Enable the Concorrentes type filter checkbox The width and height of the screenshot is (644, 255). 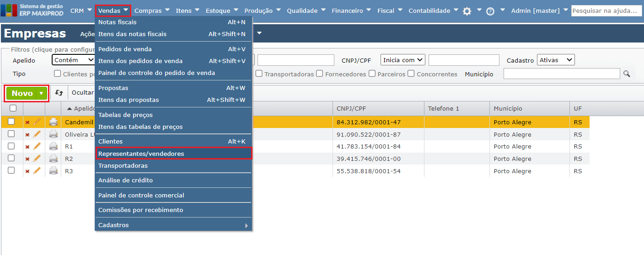tap(411, 74)
